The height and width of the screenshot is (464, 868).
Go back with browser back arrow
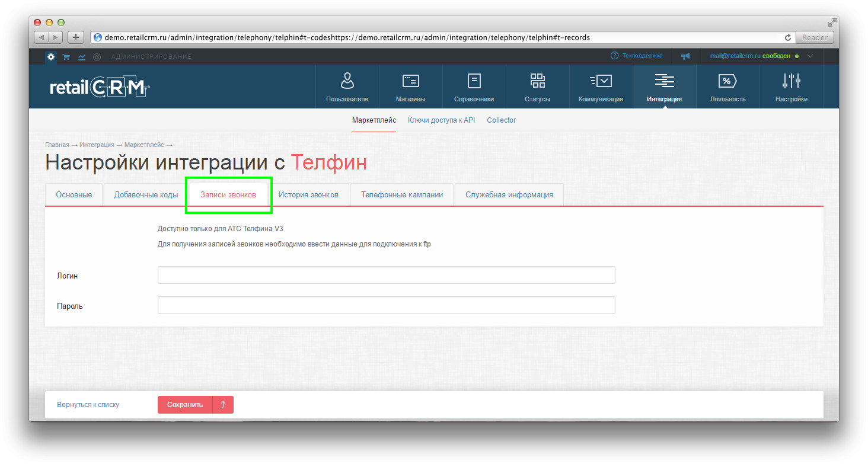[x=41, y=37]
